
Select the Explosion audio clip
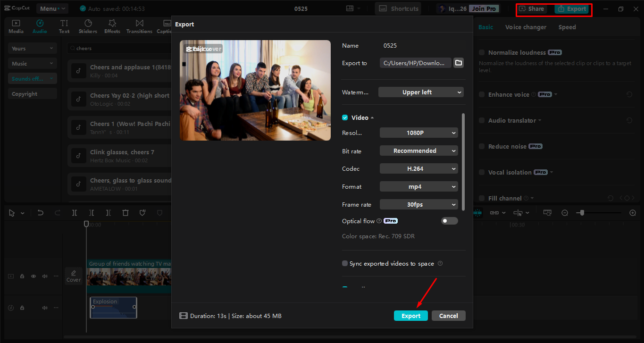point(113,307)
